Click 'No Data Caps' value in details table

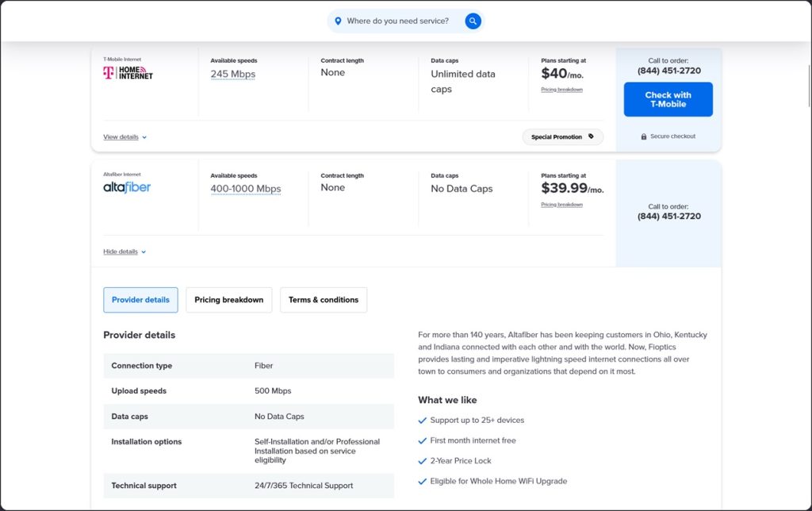tap(279, 416)
